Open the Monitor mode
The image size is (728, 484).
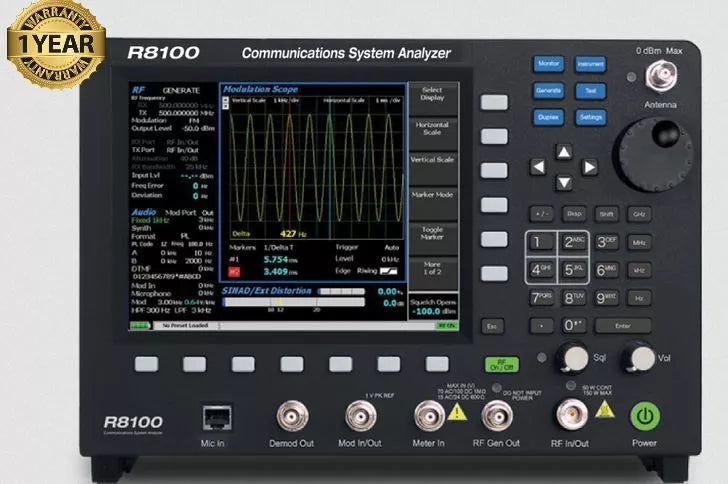[x=548, y=64]
